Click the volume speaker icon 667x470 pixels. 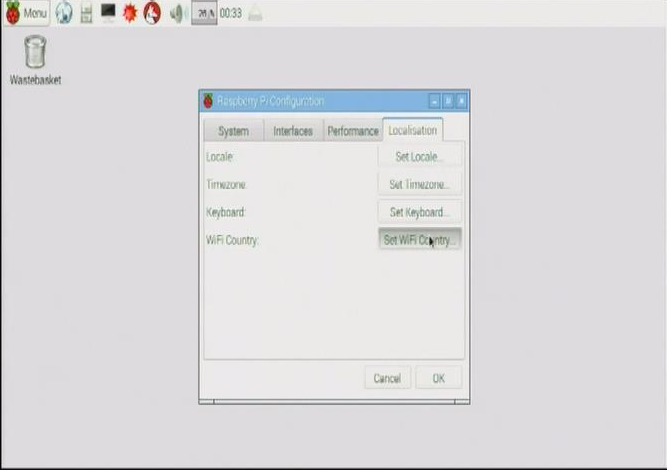pyautogui.click(x=178, y=14)
